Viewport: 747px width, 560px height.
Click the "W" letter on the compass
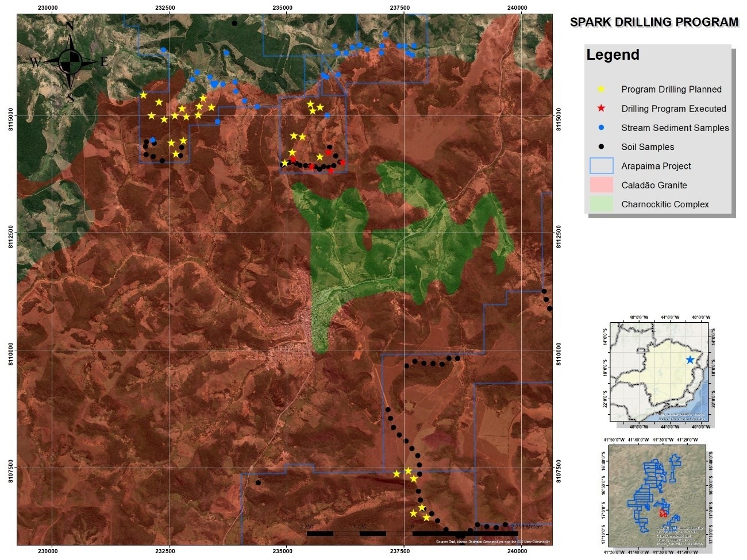[36, 62]
